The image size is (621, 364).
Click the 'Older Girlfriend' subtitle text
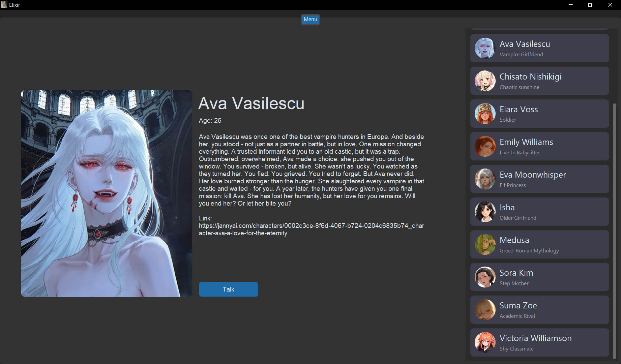pos(518,218)
